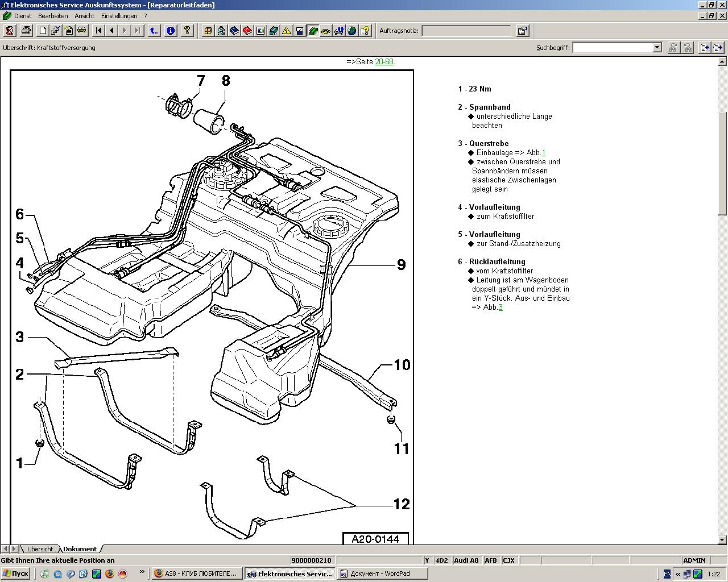Open the Abb. 3 link under Rücklaufleitung

[500, 307]
